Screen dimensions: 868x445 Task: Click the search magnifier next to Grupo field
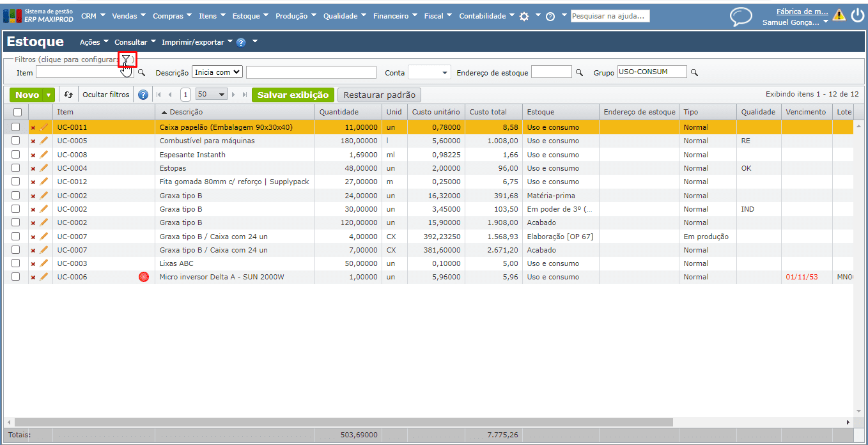[x=694, y=72]
